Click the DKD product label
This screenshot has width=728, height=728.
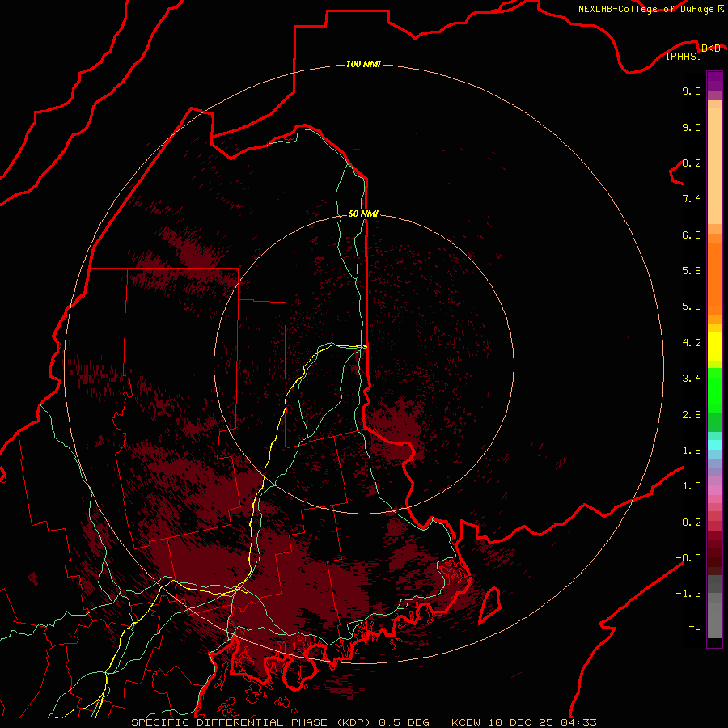[710, 49]
